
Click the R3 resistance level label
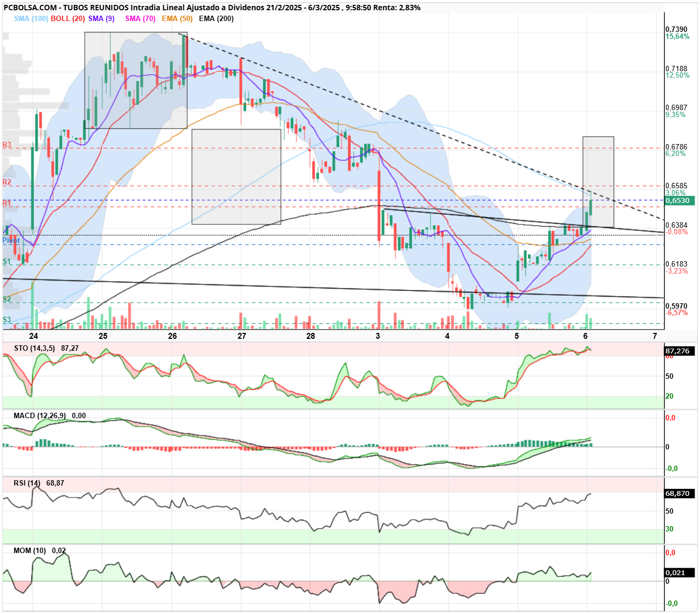[x=7, y=145]
